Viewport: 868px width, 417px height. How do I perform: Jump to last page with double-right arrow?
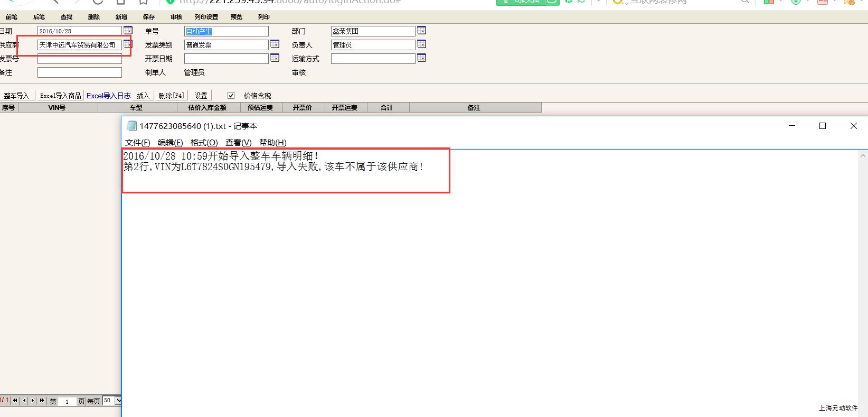click(42, 401)
